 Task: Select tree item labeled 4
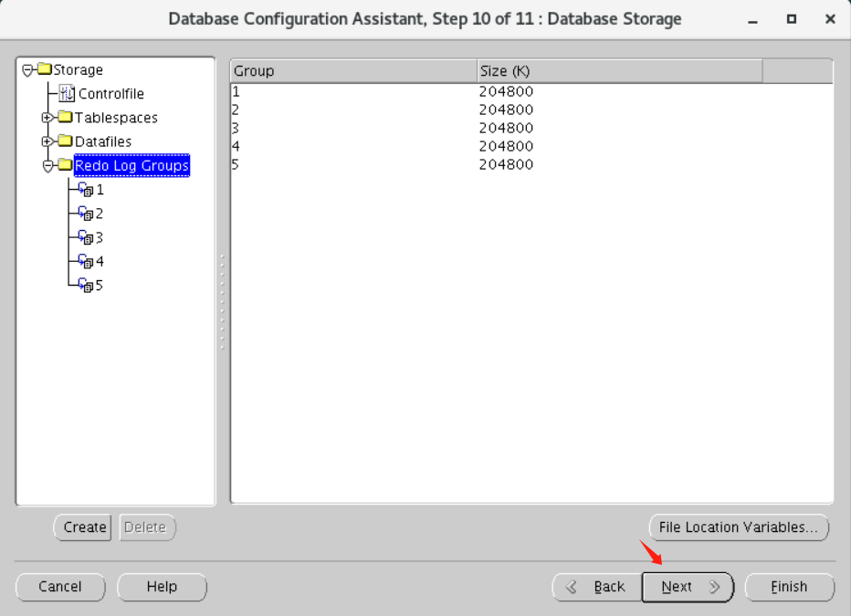pos(100,261)
